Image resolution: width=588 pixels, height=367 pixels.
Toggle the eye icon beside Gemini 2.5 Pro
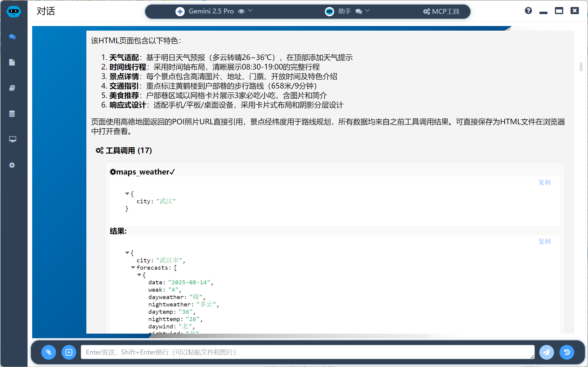[x=241, y=11]
